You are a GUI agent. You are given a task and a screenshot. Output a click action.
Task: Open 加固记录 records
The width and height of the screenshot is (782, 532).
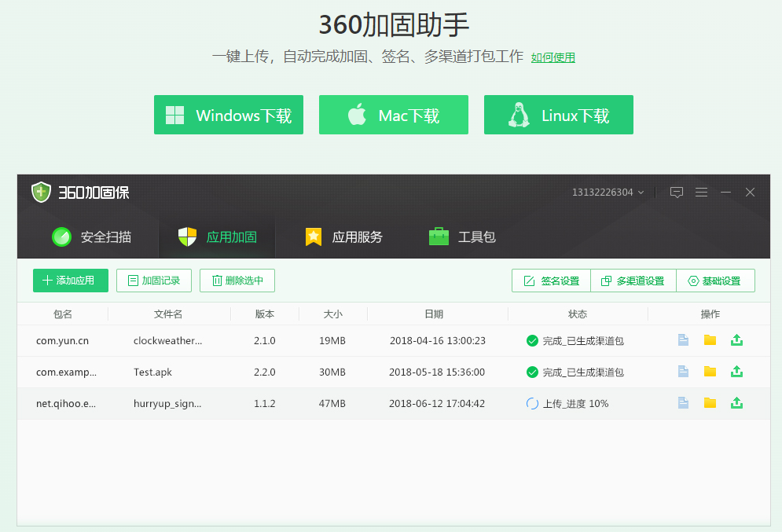pyautogui.click(x=153, y=281)
